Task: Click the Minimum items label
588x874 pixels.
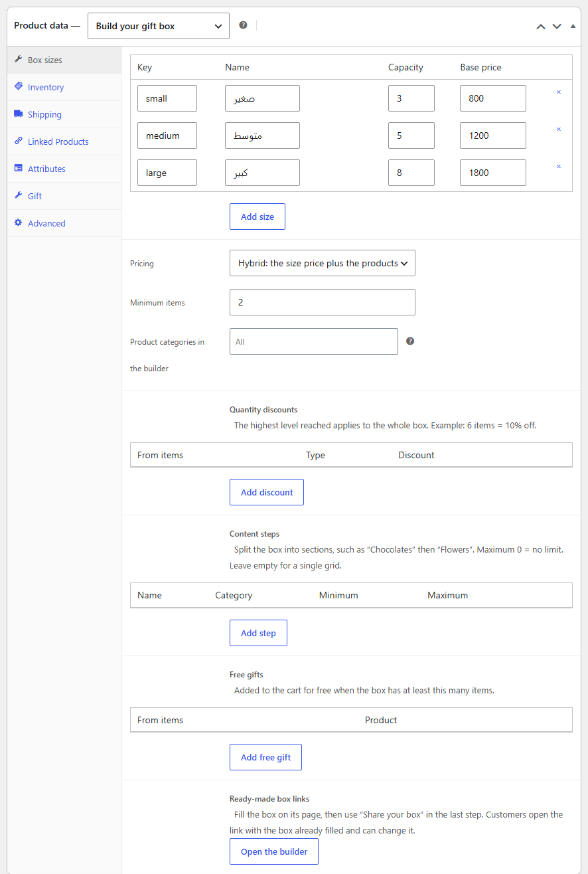Action: click(x=157, y=303)
